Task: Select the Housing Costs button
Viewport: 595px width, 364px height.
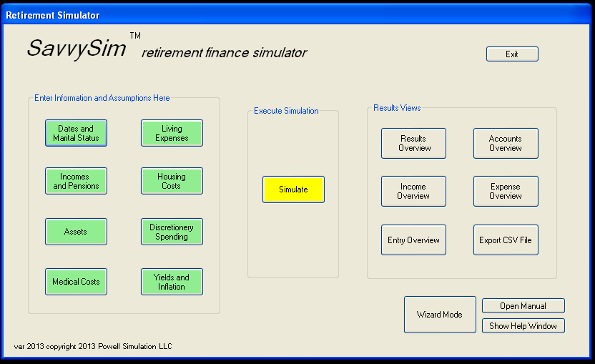Action: pyautogui.click(x=172, y=181)
